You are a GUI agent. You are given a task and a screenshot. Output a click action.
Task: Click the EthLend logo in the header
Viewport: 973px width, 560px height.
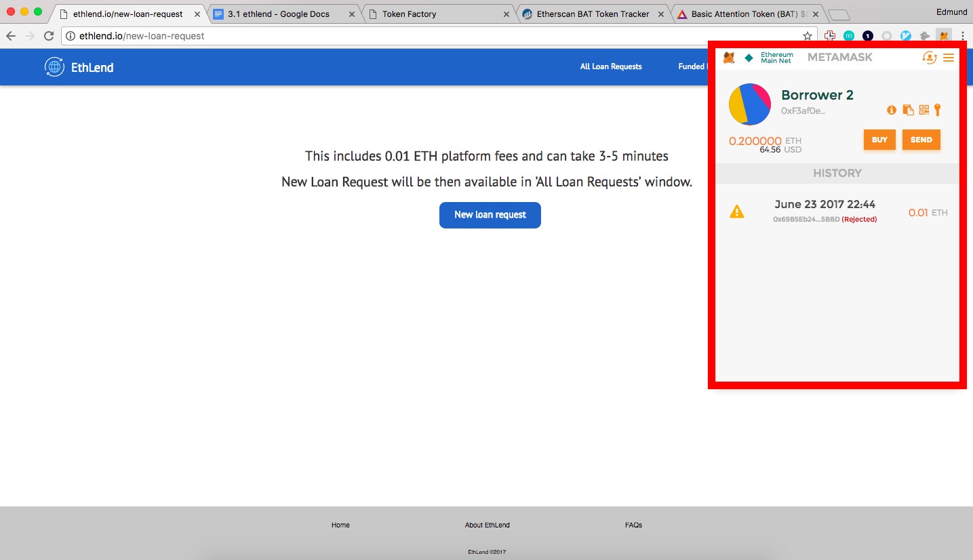pyautogui.click(x=79, y=67)
